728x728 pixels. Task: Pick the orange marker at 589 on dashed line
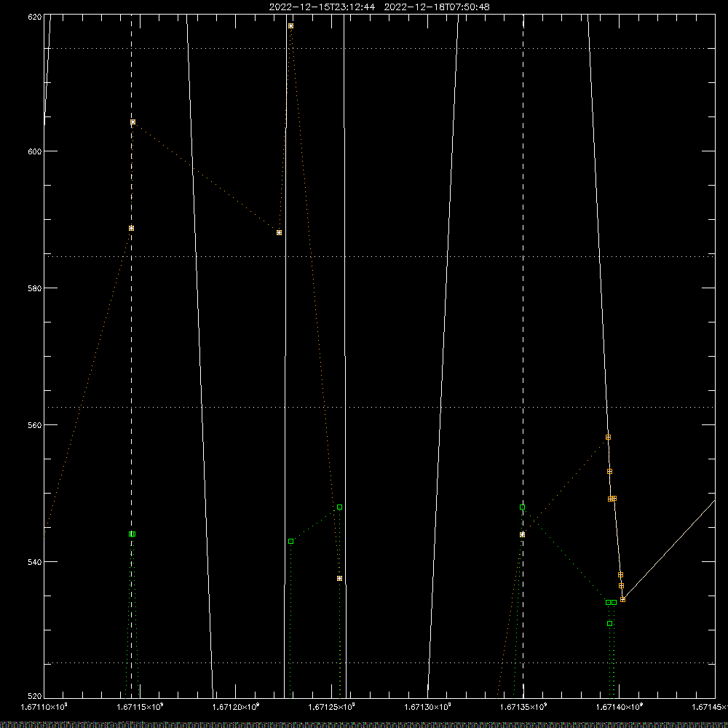point(131,228)
